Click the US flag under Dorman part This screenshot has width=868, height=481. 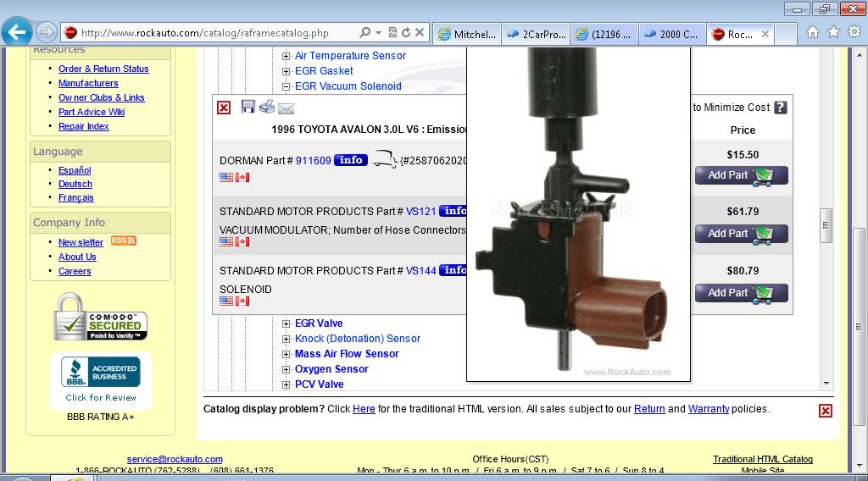[226, 178]
